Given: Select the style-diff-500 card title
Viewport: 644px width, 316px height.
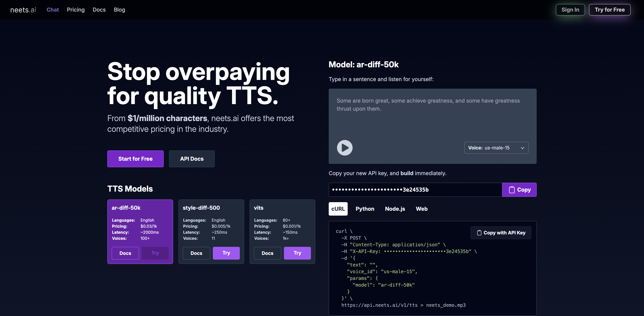Looking at the screenshot, I should pos(201,208).
